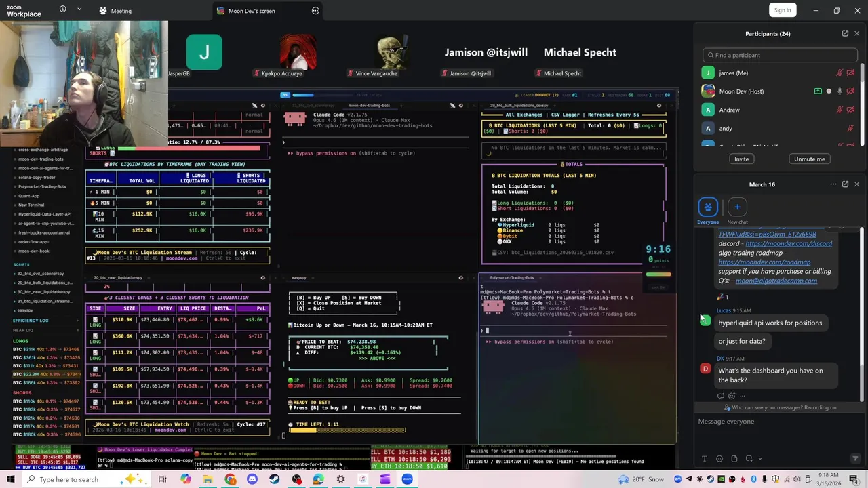The width and height of the screenshot is (868, 488).
Task: Click the Everyone chat channel icon
Action: click(708, 207)
